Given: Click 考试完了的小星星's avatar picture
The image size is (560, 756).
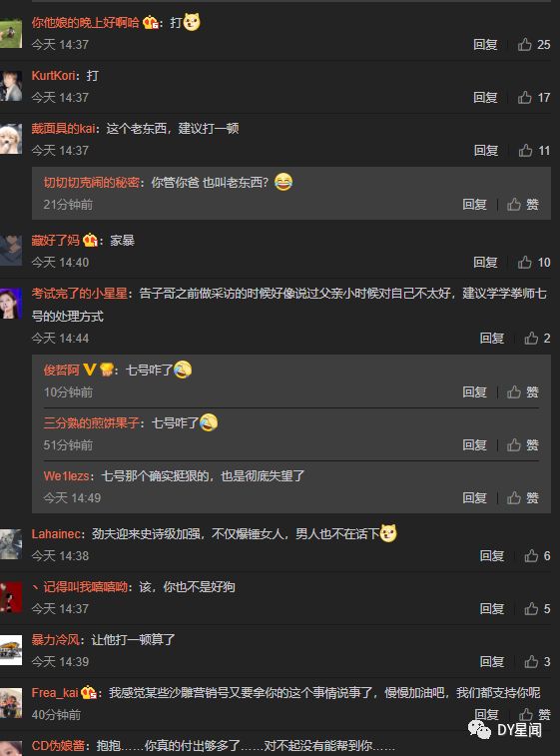Looking at the screenshot, I should [x=11, y=304].
